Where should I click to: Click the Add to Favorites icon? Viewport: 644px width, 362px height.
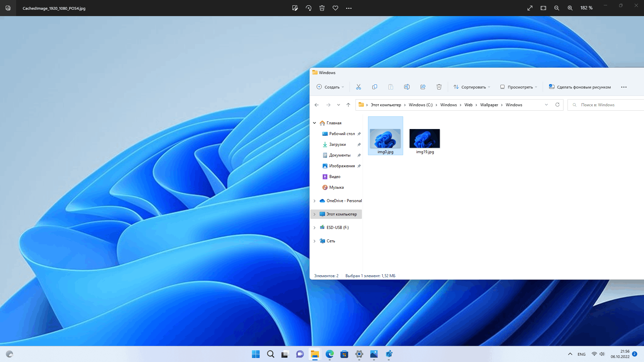(x=335, y=8)
